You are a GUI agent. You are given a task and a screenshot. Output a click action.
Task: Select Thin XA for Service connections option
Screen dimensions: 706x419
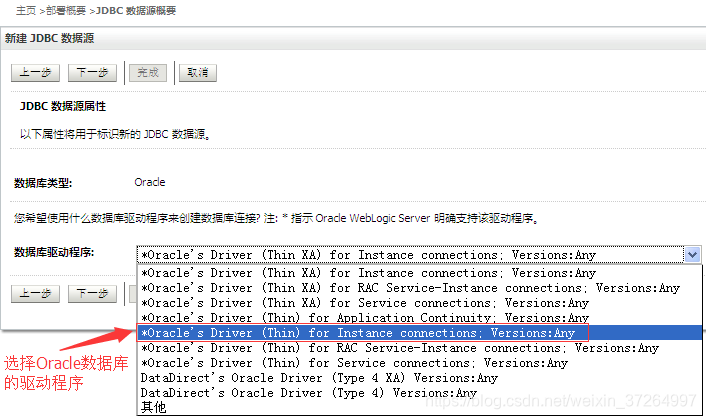(419, 303)
